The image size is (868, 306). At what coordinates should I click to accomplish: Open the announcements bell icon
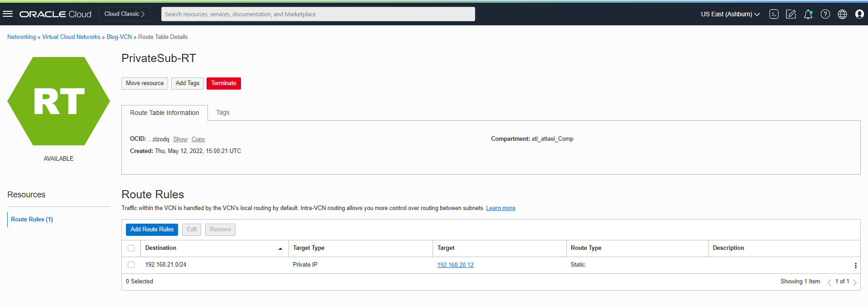(808, 14)
